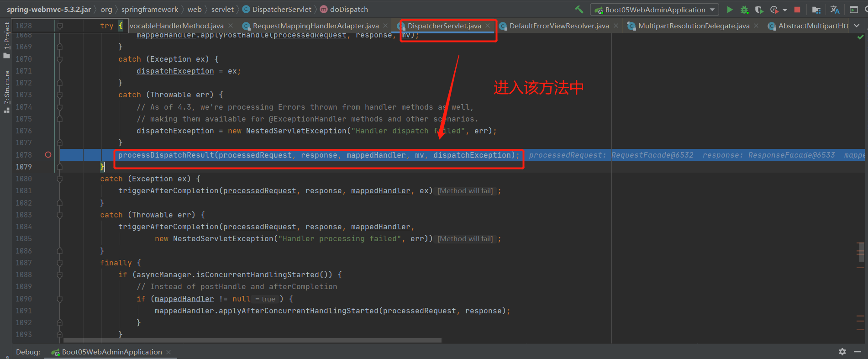Image resolution: width=868 pixels, height=359 pixels.
Task: Click the DispatcherServlet class breadcrumb
Action: 277,10
